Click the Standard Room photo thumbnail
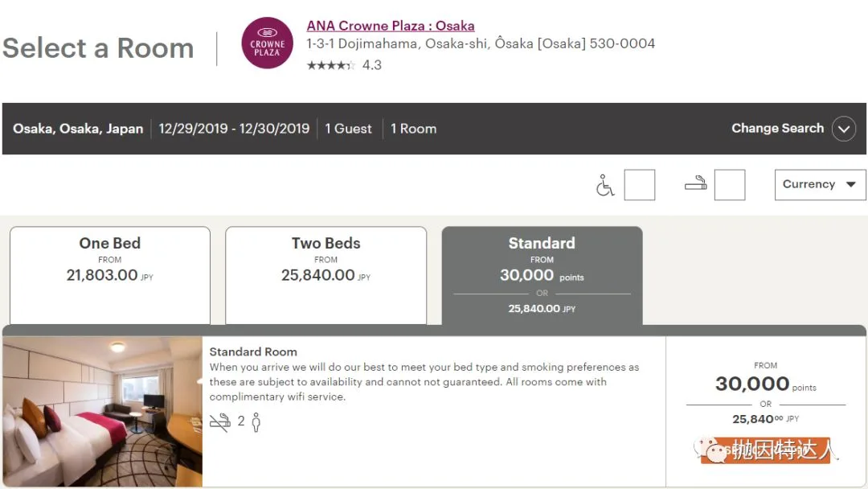Screen dimensions: 868x489 tap(102, 411)
